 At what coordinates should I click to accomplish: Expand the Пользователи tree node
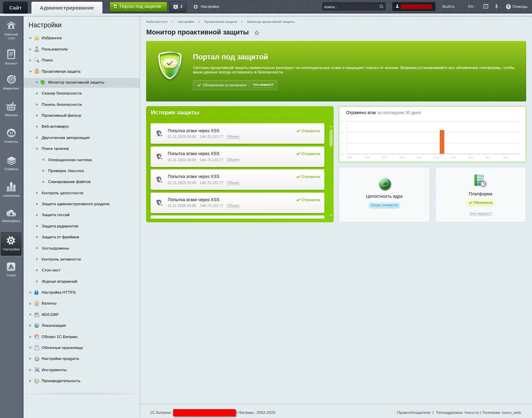[x=31, y=49]
